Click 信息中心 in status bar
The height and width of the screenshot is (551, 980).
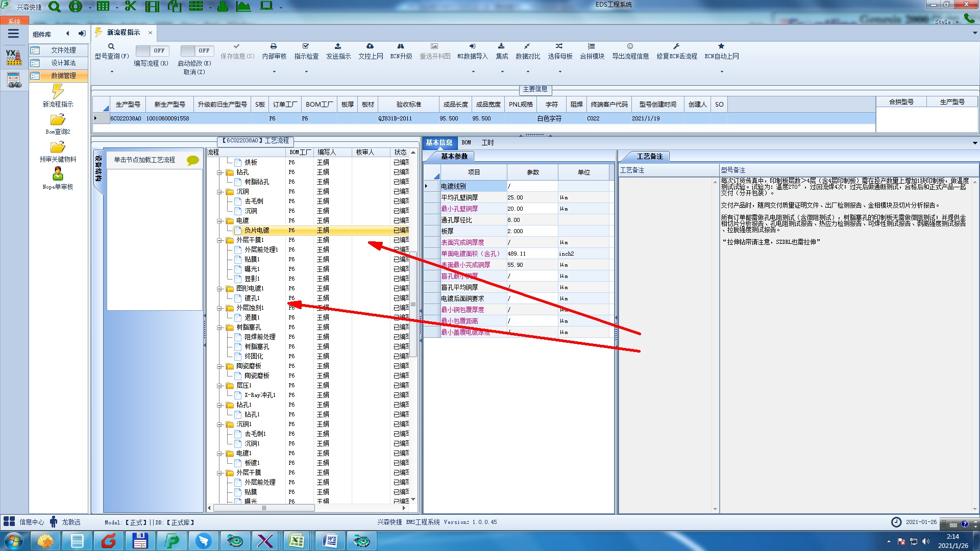click(32, 522)
